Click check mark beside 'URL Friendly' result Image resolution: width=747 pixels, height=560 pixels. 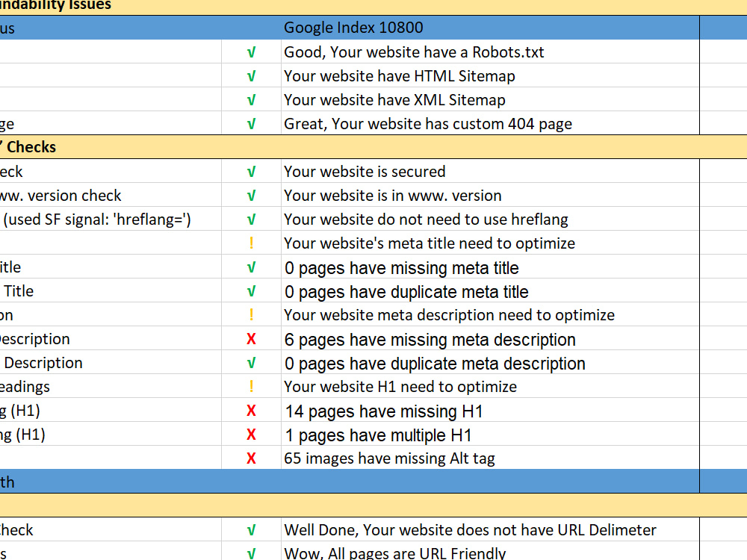251,554
